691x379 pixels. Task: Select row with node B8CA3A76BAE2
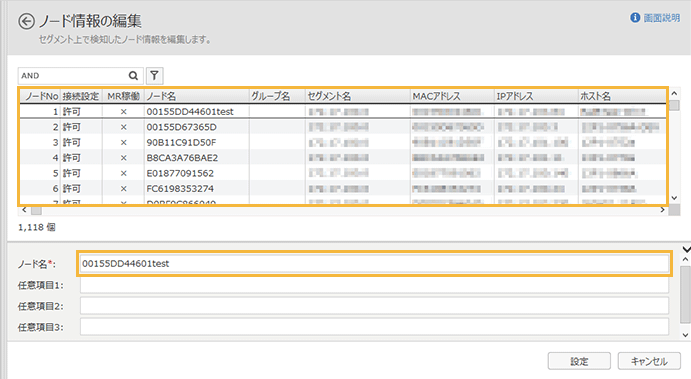(343, 158)
